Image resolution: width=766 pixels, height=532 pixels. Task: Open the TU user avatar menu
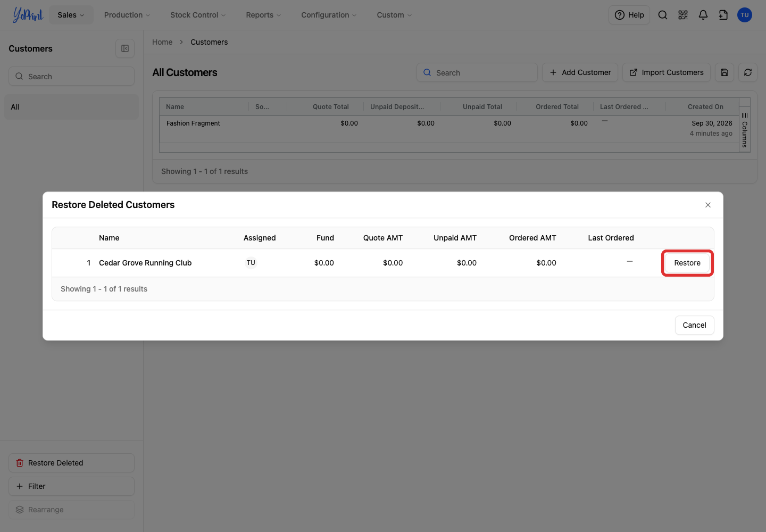tap(745, 15)
